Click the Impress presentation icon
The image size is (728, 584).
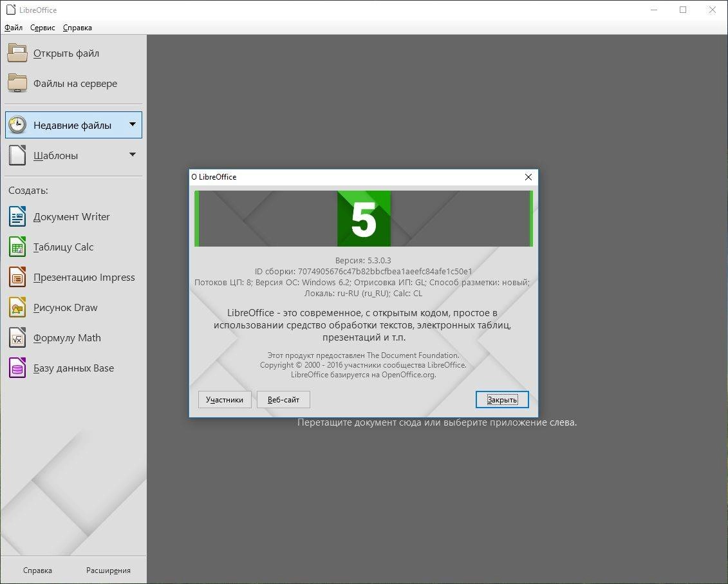point(17,278)
